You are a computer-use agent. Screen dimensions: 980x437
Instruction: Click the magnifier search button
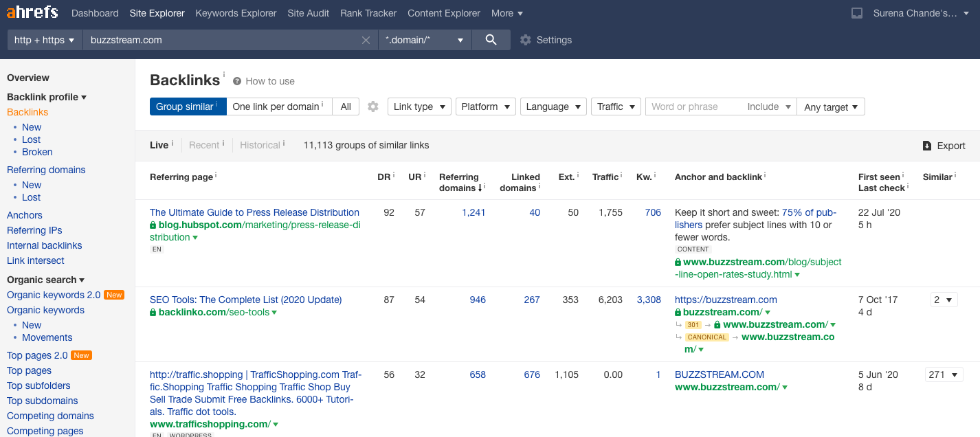pyautogui.click(x=491, y=40)
